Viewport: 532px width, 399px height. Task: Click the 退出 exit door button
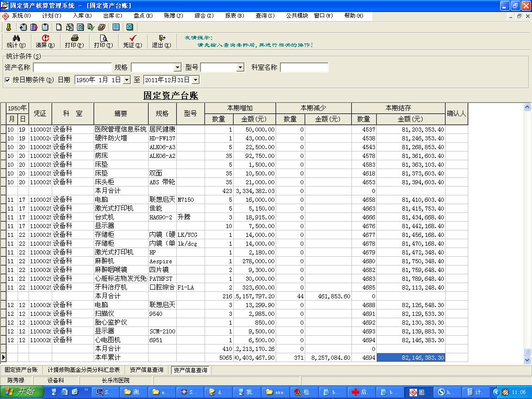[162, 41]
